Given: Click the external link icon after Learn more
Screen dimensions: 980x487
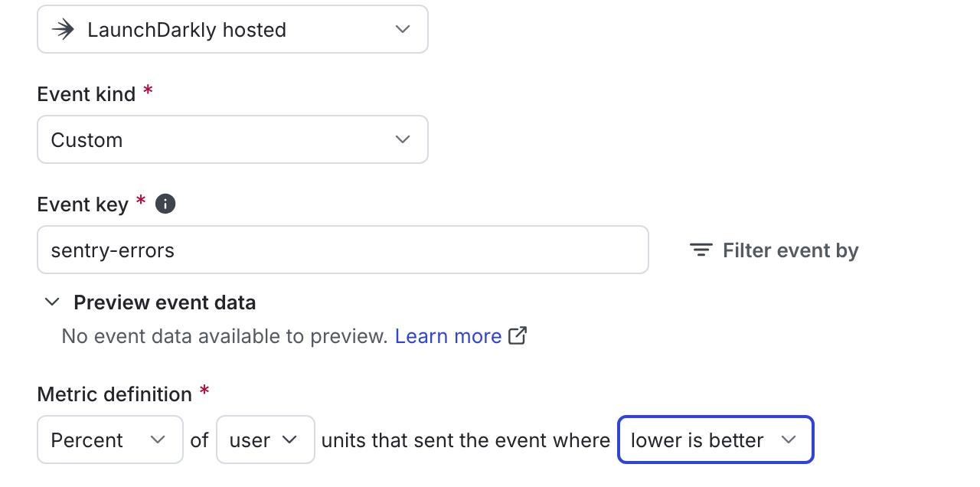Looking at the screenshot, I should (x=518, y=335).
